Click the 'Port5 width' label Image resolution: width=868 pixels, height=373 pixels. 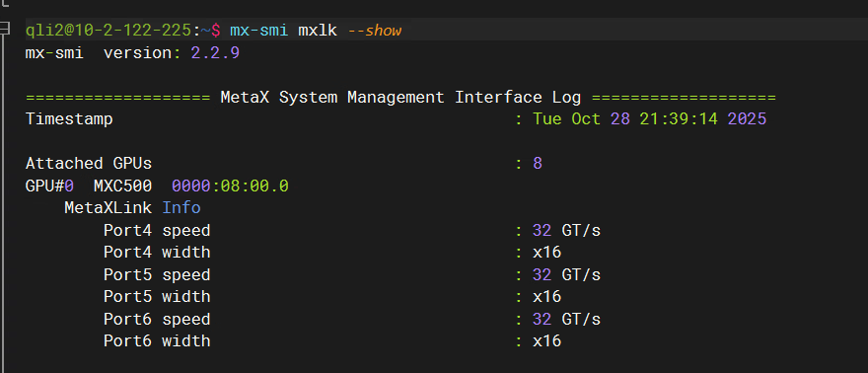[x=157, y=297]
